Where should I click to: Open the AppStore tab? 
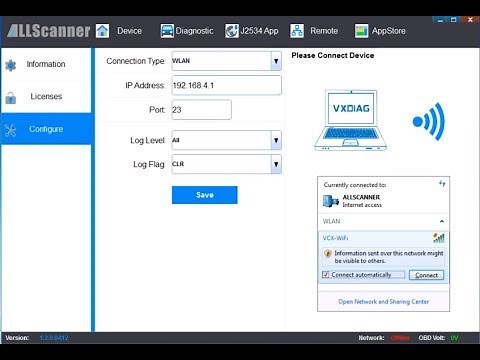389,31
